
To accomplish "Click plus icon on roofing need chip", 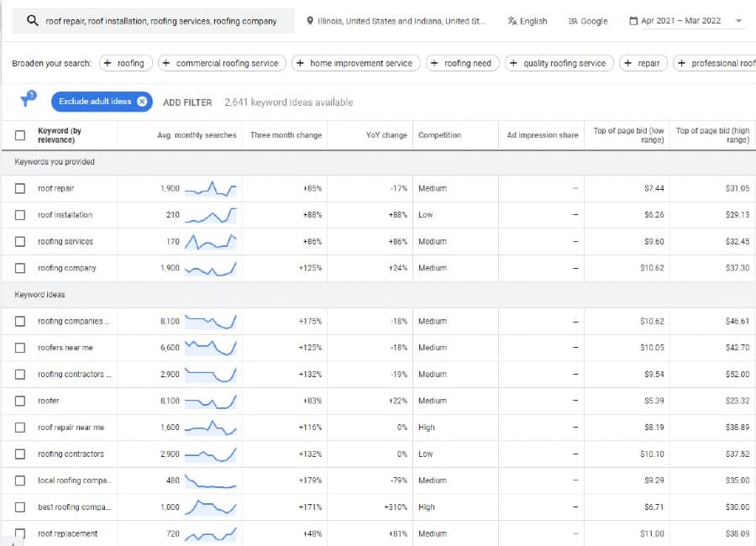I will [434, 63].
